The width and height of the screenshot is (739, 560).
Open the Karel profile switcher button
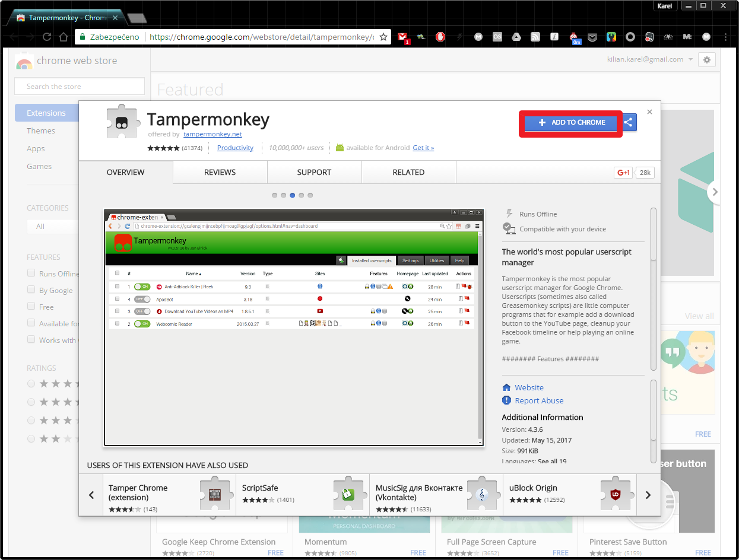[665, 6]
